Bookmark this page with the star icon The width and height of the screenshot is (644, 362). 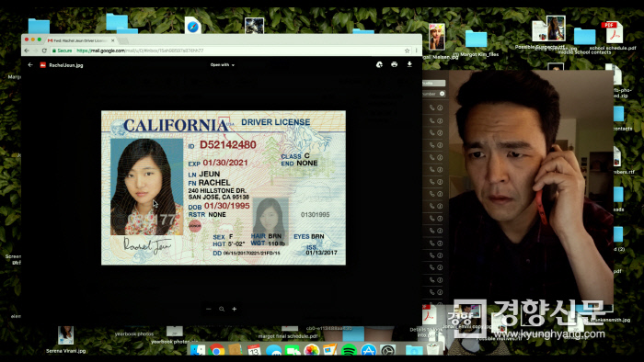pyautogui.click(x=407, y=51)
